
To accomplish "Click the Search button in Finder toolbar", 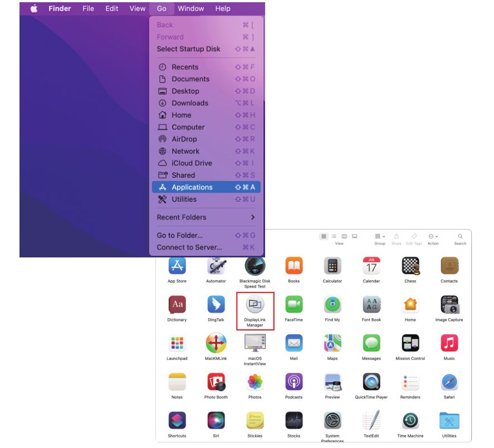I will coord(460,236).
